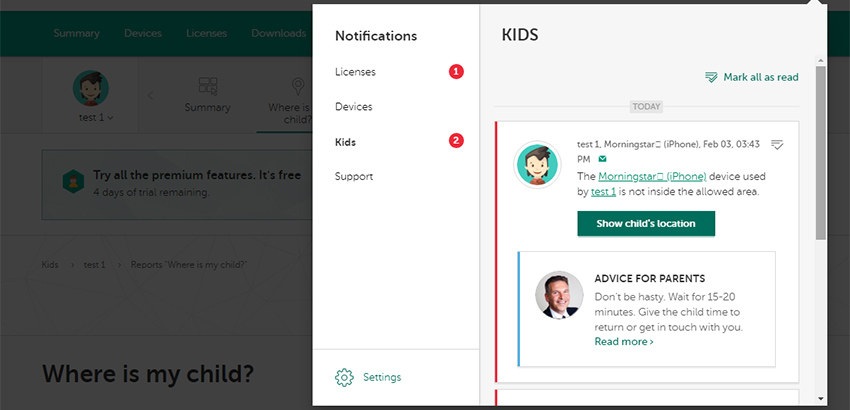Click the Kids breadcrumb link
Viewport: 850px width, 410px height.
click(x=50, y=265)
